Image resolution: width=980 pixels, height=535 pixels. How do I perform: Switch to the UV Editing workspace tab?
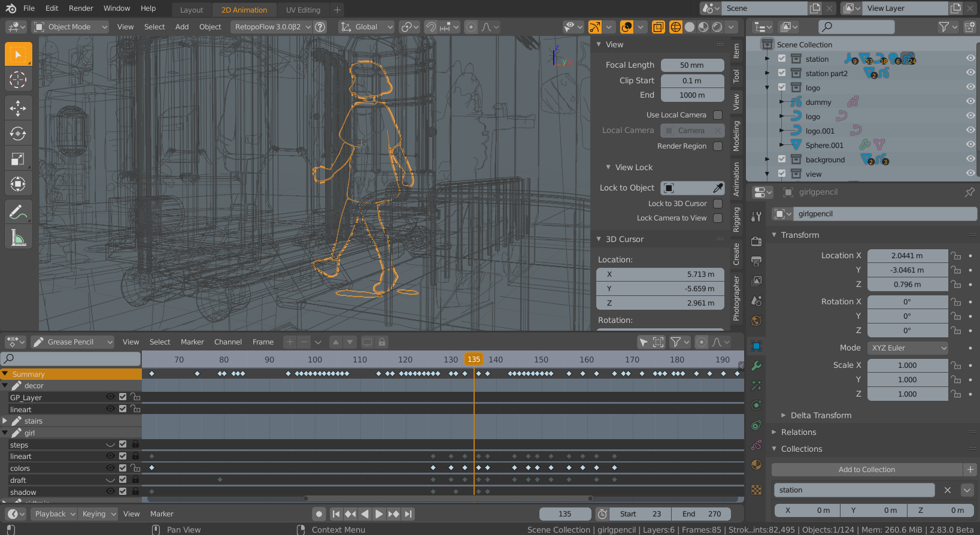[303, 10]
